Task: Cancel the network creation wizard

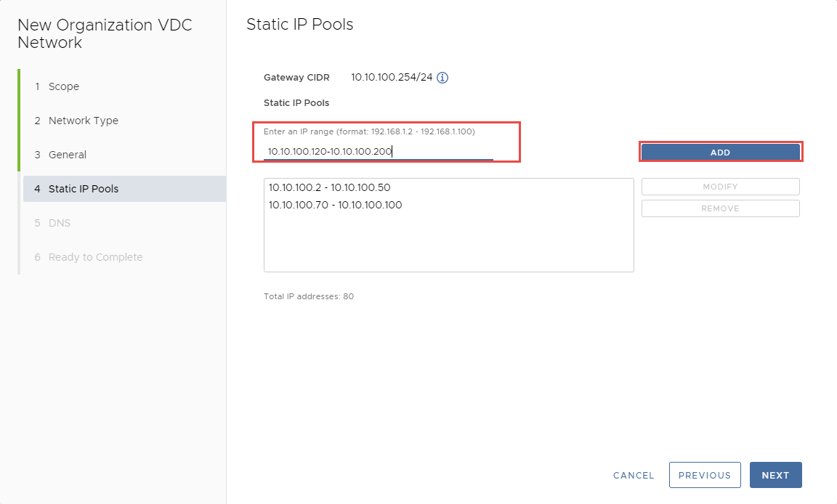Action: point(634,475)
